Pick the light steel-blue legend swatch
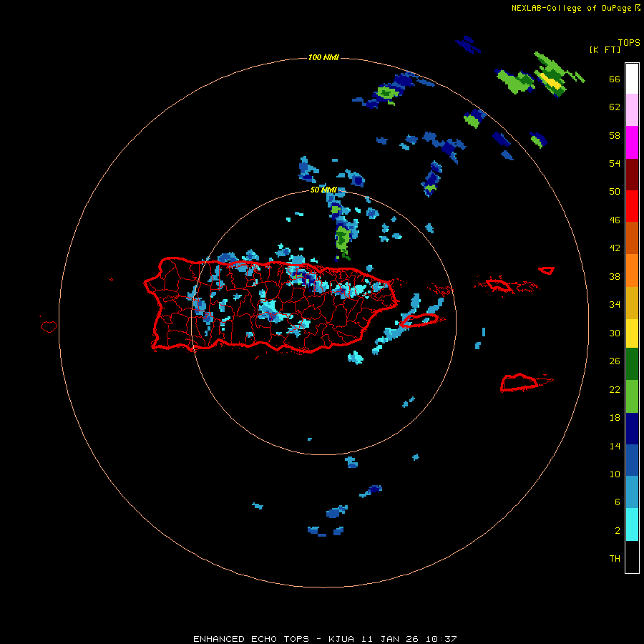 (x=632, y=492)
